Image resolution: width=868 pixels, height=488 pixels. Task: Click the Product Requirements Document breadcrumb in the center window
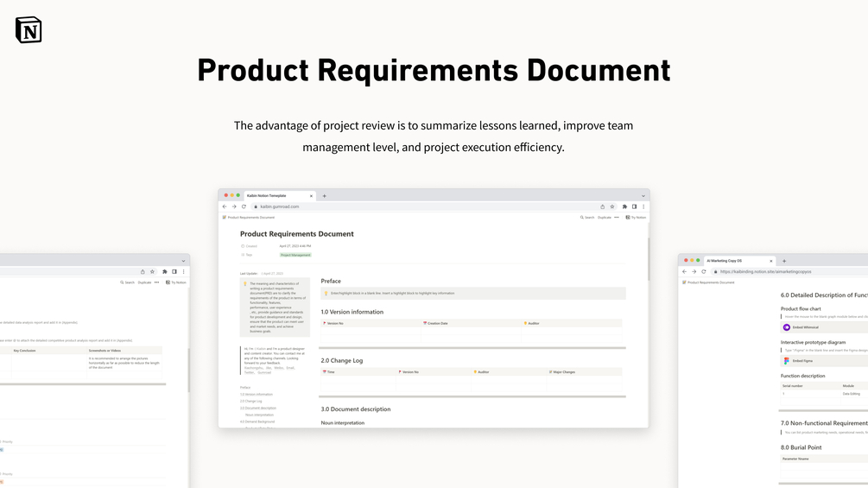pos(249,218)
